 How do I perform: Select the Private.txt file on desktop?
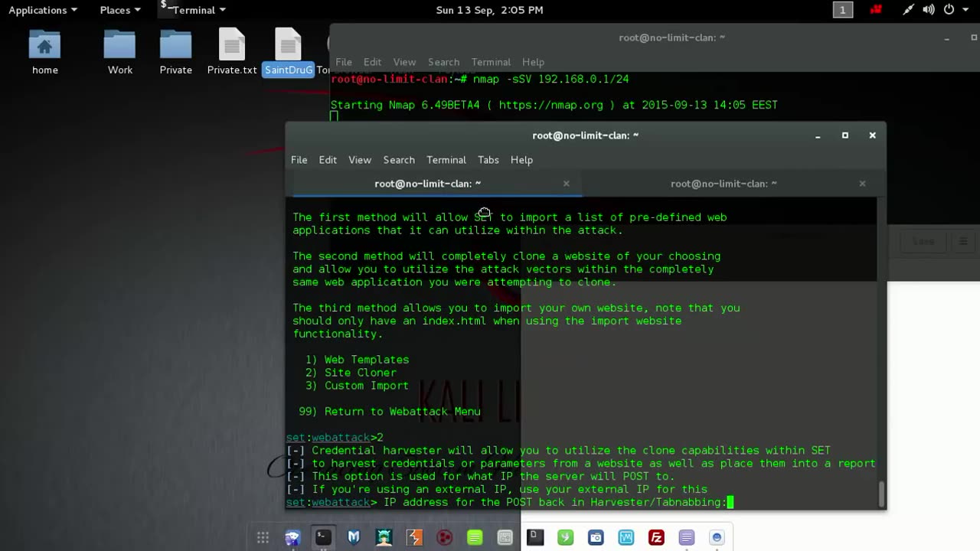tap(232, 53)
